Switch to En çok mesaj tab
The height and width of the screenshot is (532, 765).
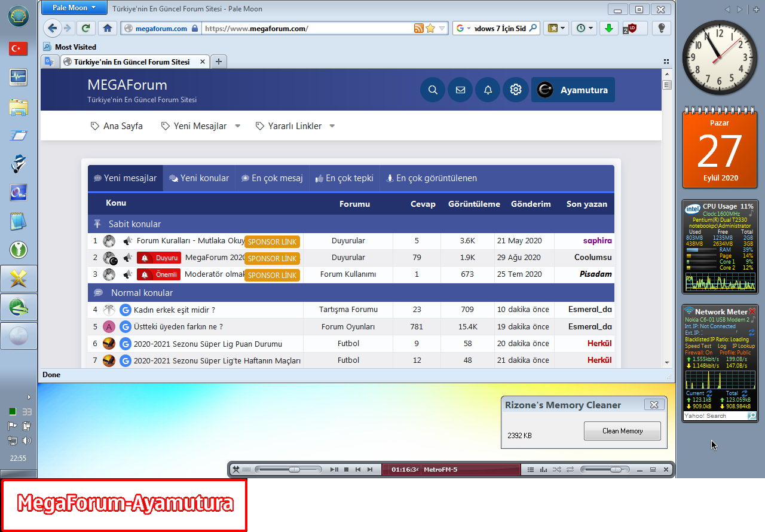coord(272,178)
